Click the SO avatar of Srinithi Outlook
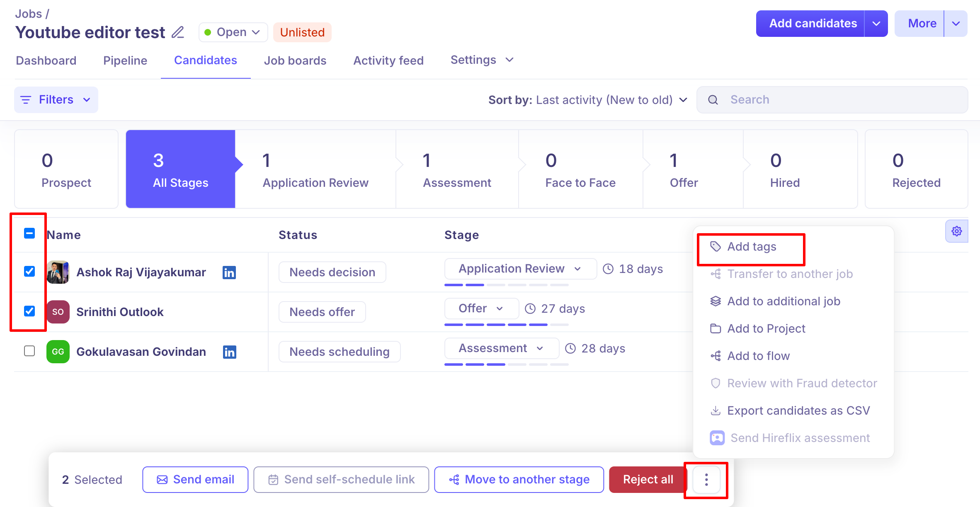 pos(58,312)
